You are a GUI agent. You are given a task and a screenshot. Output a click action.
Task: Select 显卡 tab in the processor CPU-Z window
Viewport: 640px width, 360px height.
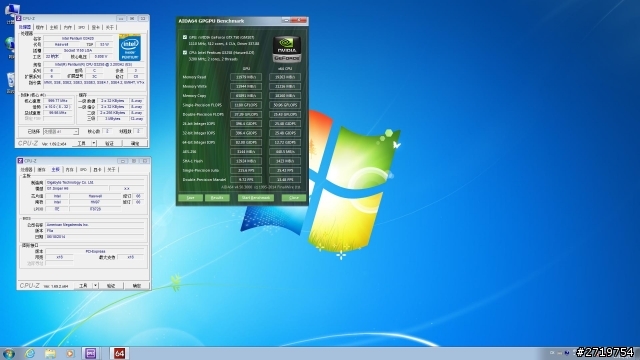coord(96,27)
